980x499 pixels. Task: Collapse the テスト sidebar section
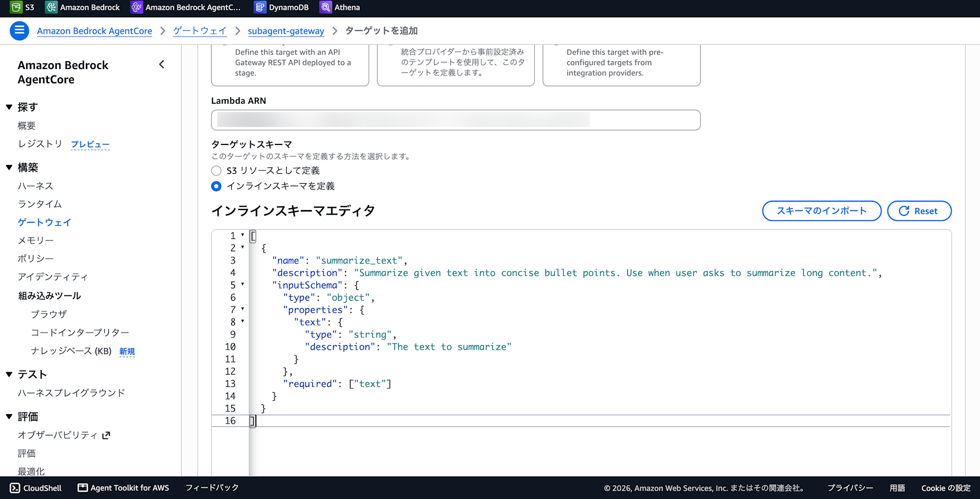tap(9, 375)
